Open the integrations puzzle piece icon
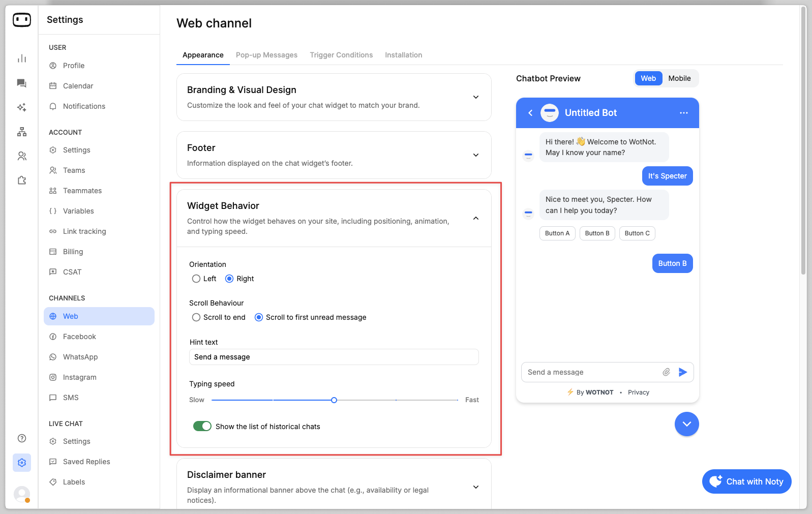The height and width of the screenshot is (514, 812). [21, 180]
